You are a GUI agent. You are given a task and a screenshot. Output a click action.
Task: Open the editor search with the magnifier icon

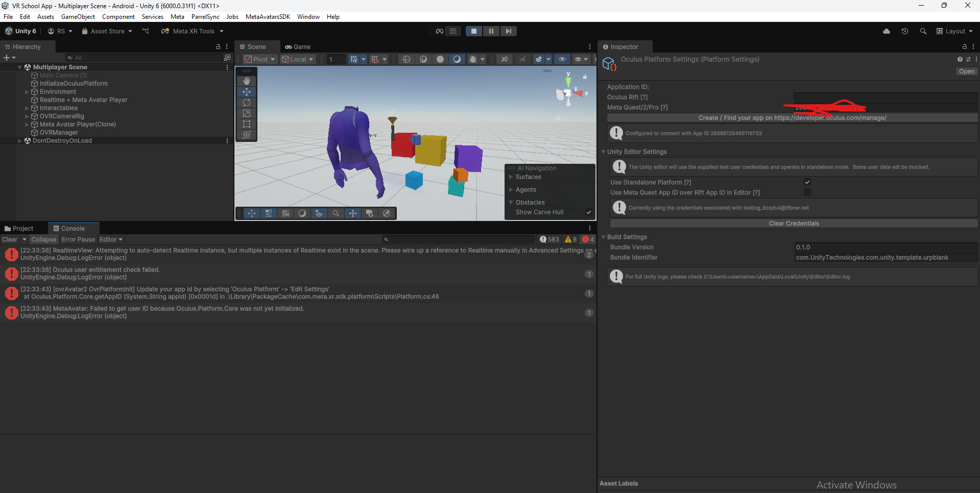pos(923,31)
